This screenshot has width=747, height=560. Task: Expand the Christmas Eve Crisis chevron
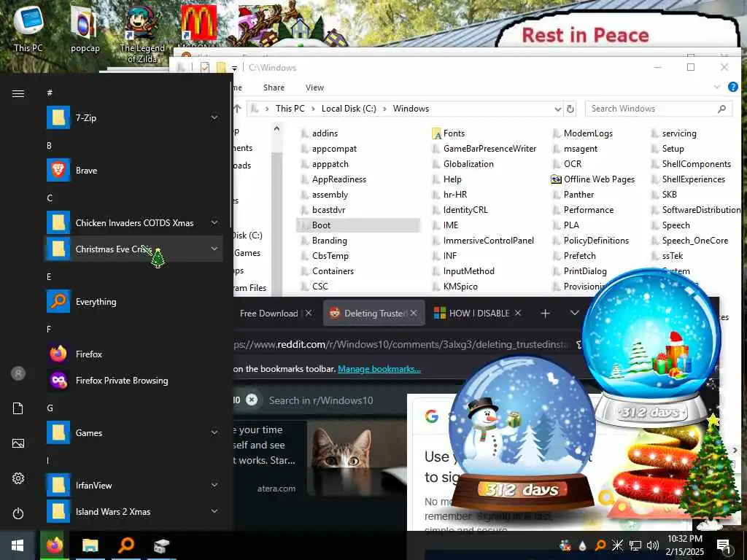pyautogui.click(x=214, y=249)
